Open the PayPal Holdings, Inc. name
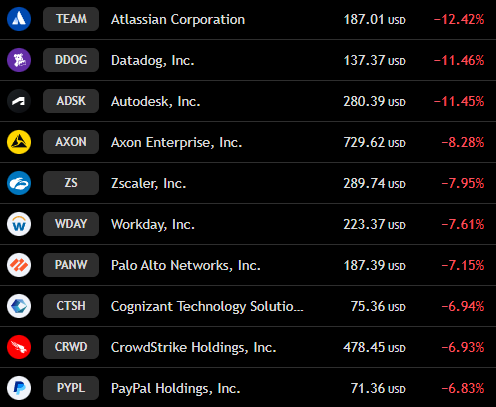 (x=176, y=388)
